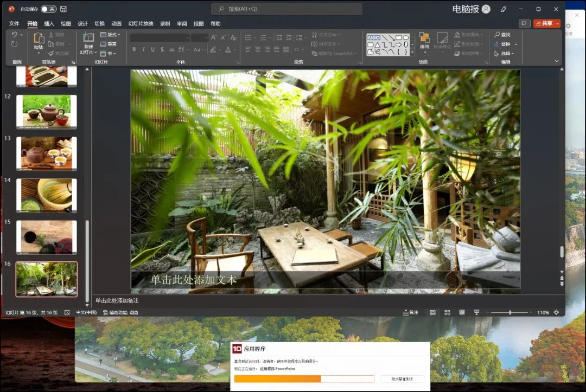The width and height of the screenshot is (586, 392).
Task: Start slideshow from status bar icon
Action: coord(476,313)
